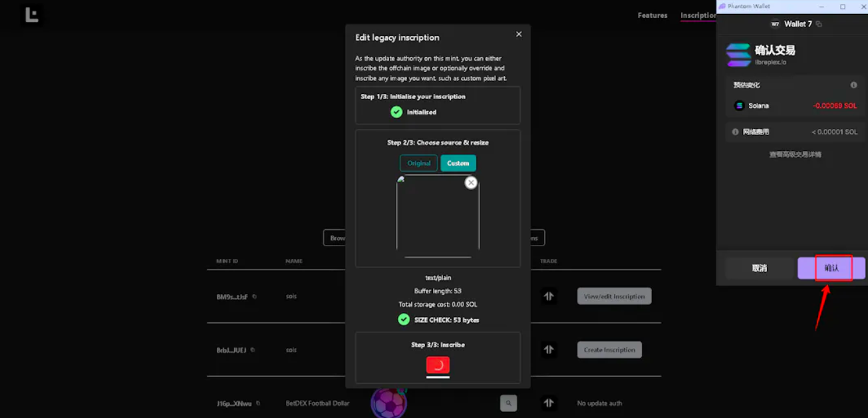Open 查看高级交易详情 advanced details link

click(796, 154)
